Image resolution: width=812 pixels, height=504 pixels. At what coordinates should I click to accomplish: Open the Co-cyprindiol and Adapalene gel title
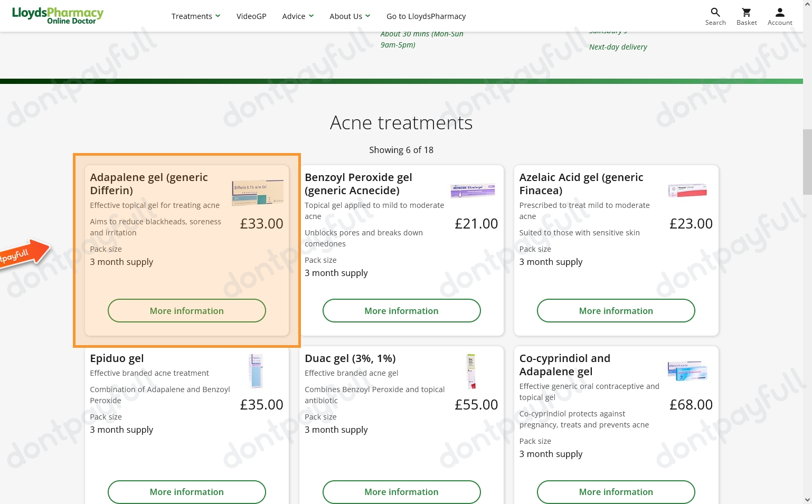(x=565, y=365)
